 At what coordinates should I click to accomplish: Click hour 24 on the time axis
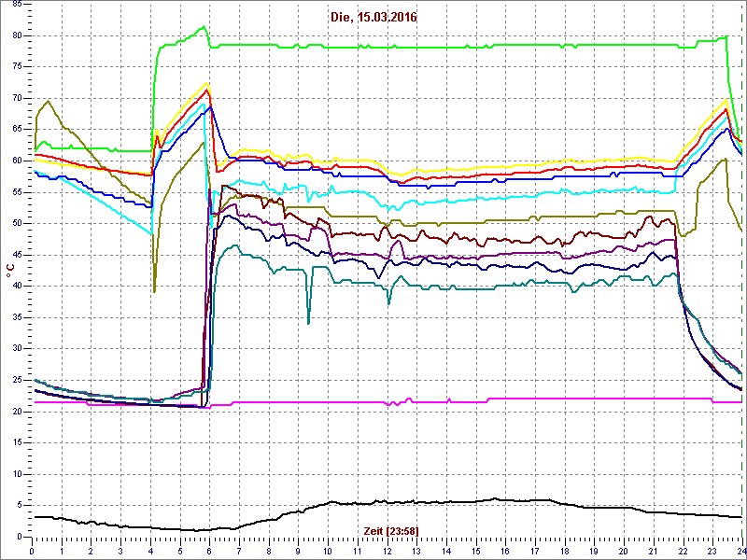click(x=741, y=550)
